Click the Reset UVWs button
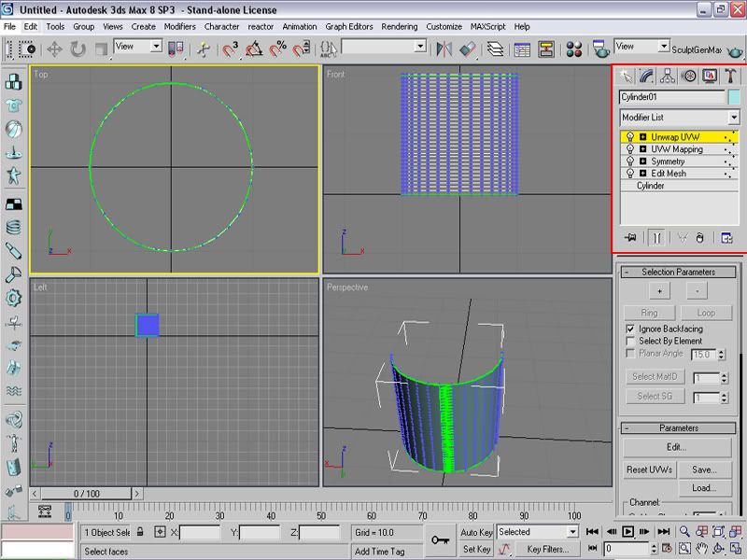This screenshot has width=747, height=560. point(649,469)
